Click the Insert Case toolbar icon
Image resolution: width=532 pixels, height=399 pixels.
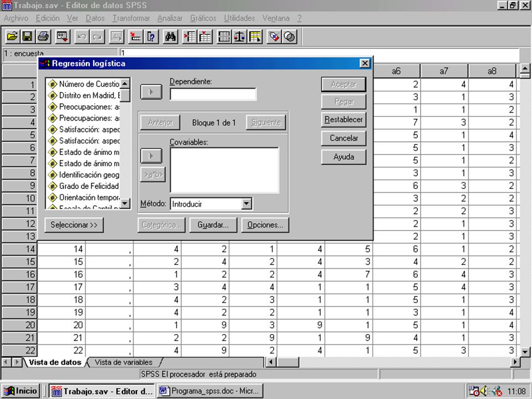click(x=190, y=37)
